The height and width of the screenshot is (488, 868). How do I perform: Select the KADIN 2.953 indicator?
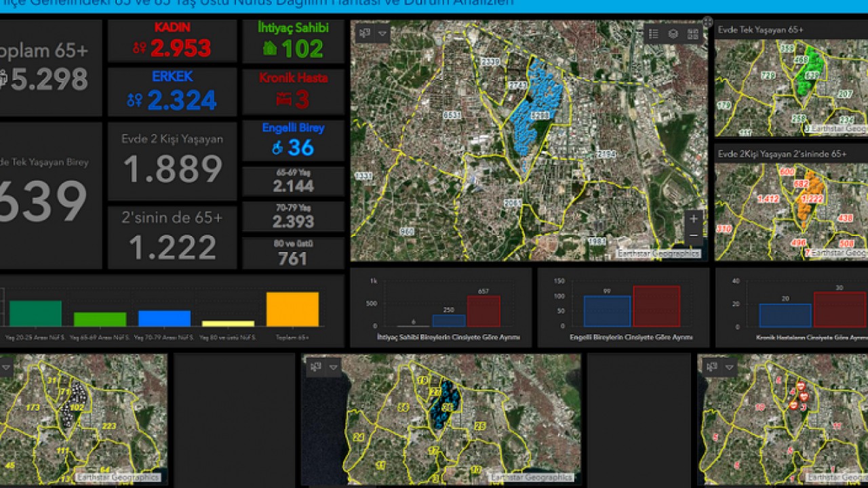coord(172,41)
